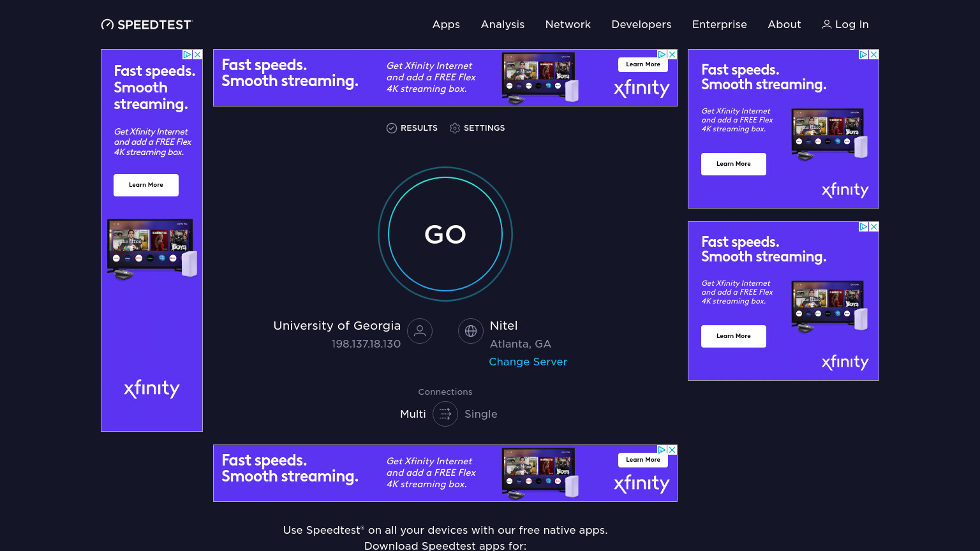Click xfinity logo in upper right ad
This screenshot has height=551, width=980.
845,190
